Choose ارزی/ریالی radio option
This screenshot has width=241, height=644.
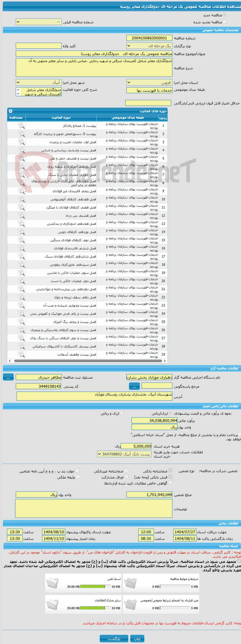(171, 413)
